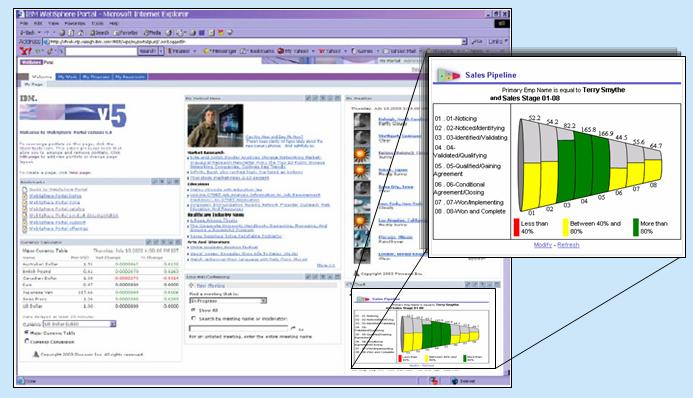Click the IE Back button
The width and height of the screenshot is (693, 398).
(27, 33)
